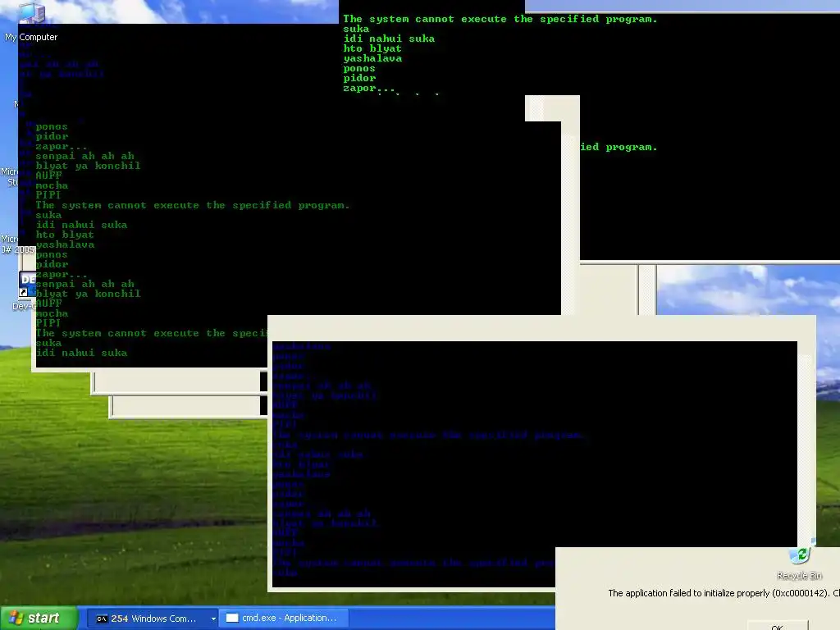Image resolution: width=840 pixels, height=630 pixels.
Task: Switch to cmd.exe - Application taskbar button
Action: coord(285,619)
